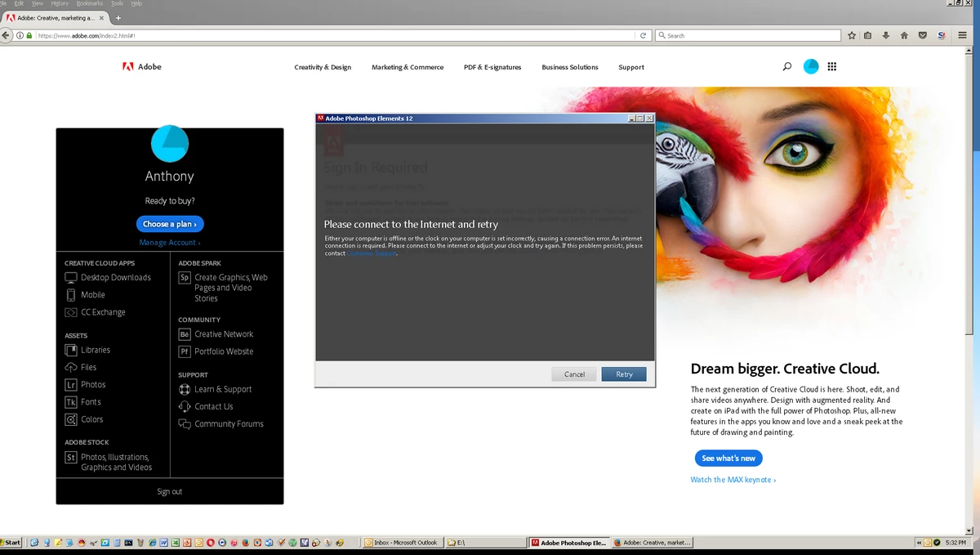Bookmark this page with the star icon
Image resolution: width=980 pixels, height=555 pixels.
click(852, 35)
